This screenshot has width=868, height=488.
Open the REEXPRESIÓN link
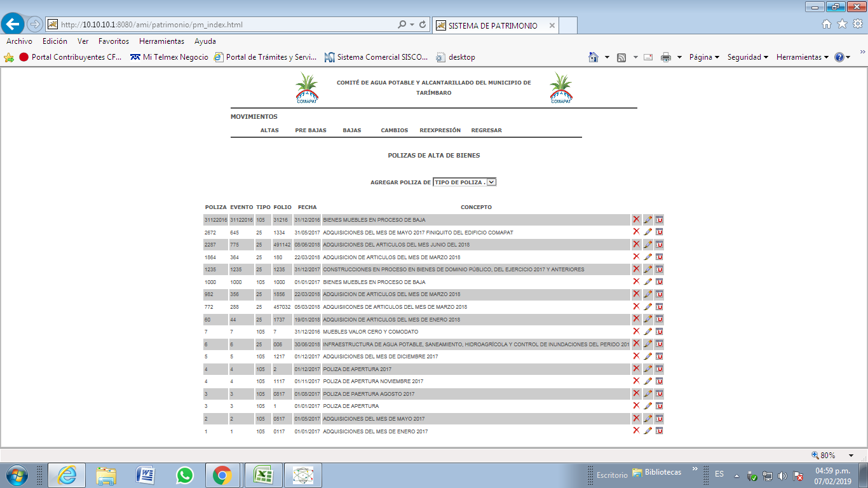[440, 130]
